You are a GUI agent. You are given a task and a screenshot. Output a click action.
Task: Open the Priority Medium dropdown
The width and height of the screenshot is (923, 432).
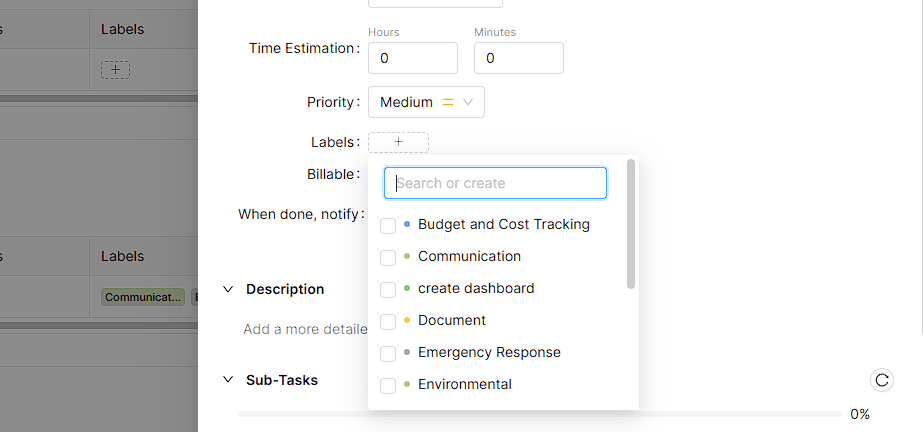click(426, 102)
